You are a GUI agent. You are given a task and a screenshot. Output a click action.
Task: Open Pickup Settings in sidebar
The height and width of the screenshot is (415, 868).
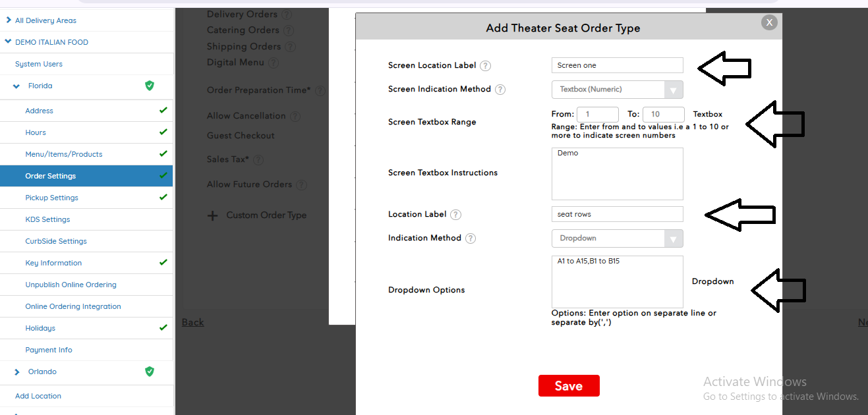point(51,198)
